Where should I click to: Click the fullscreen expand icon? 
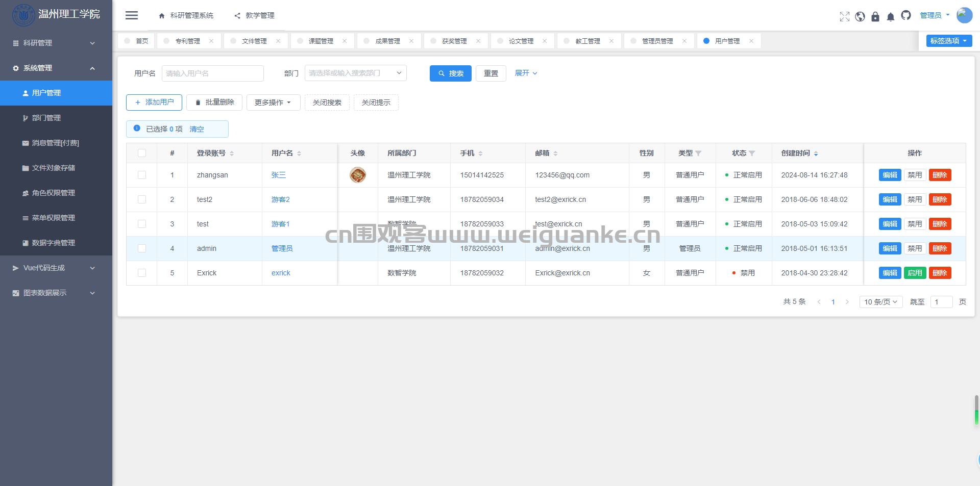tap(845, 16)
